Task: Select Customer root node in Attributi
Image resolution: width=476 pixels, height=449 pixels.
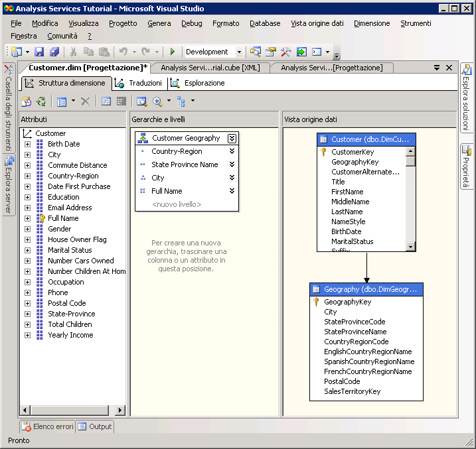Action: [x=50, y=133]
